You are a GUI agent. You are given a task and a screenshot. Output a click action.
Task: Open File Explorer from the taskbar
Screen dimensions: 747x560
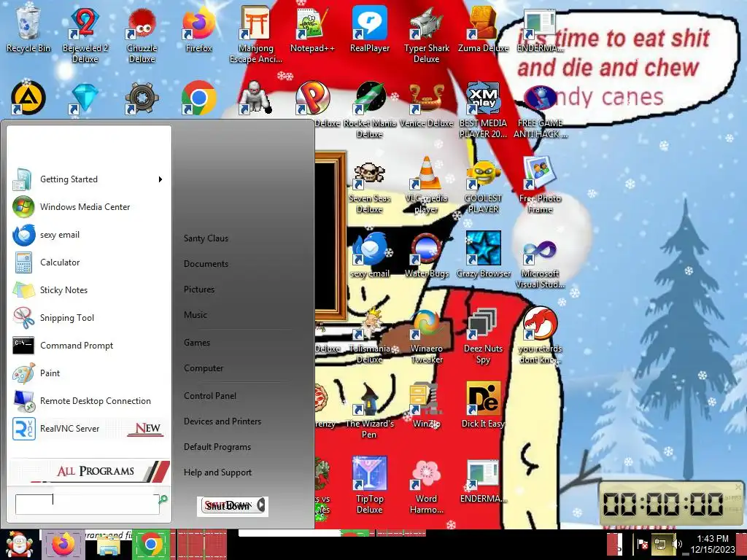[108, 545]
